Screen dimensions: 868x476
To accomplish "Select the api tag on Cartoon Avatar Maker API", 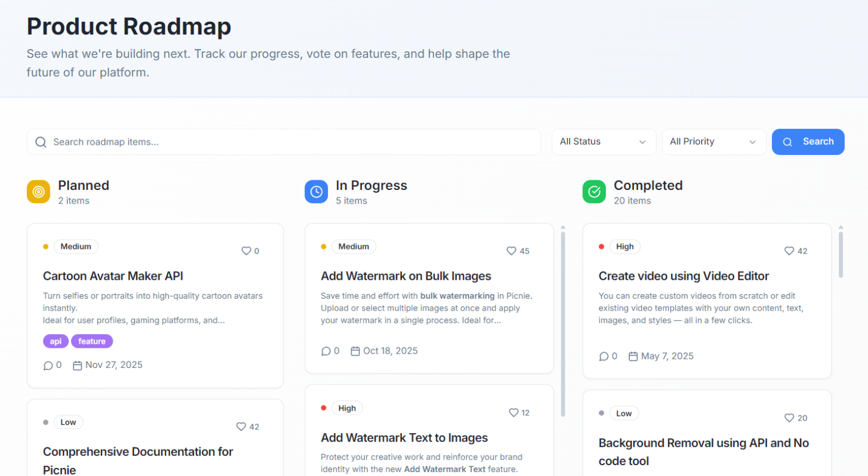I will (56, 340).
